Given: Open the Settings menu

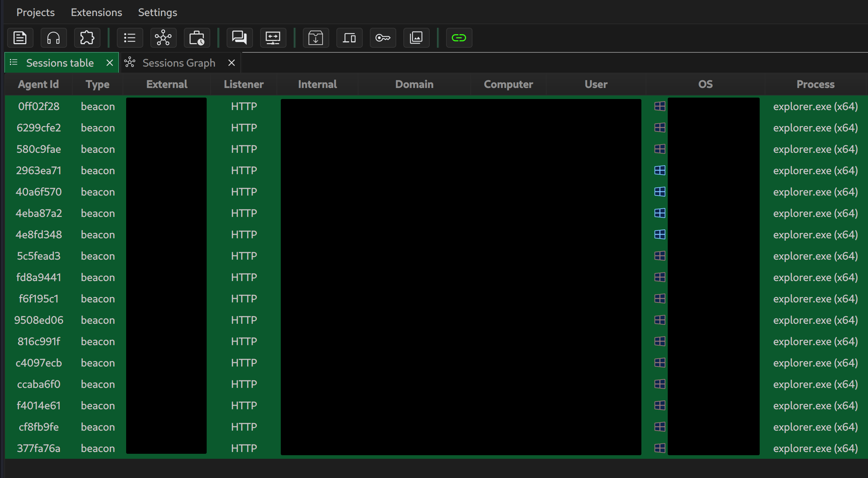Looking at the screenshot, I should coord(157,12).
